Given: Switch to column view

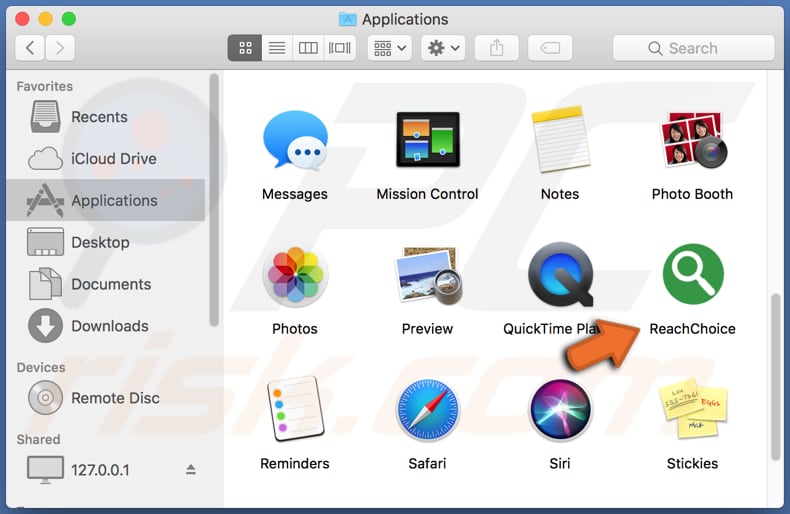Looking at the screenshot, I should (x=308, y=48).
